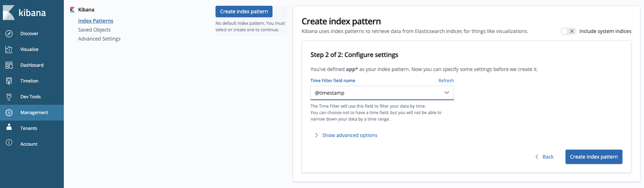Open the Time Filter field name dropdown
This screenshot has height=188, width=644.
tap(382, 93)
